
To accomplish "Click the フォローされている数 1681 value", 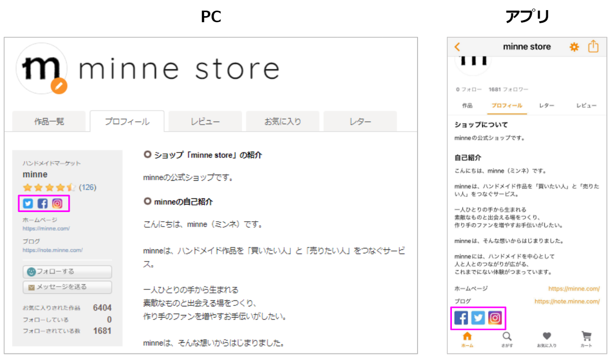I will point(103,331).
